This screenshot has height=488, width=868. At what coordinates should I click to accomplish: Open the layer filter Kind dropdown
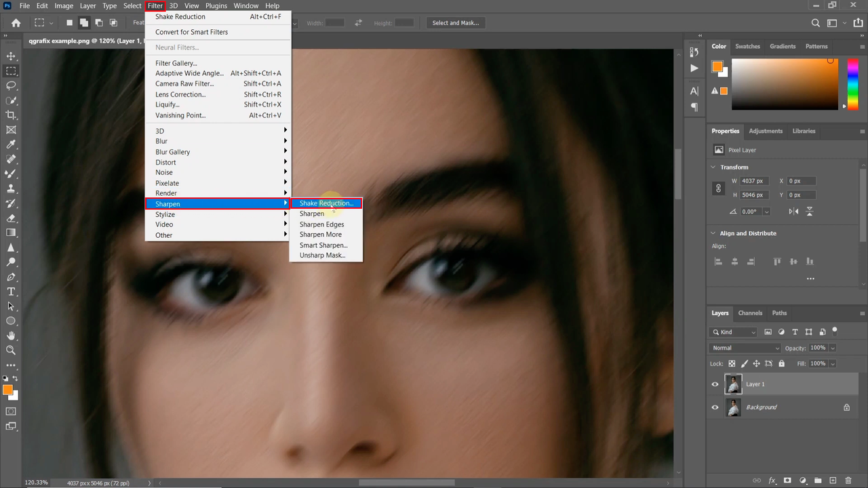(x=733, y=332)
